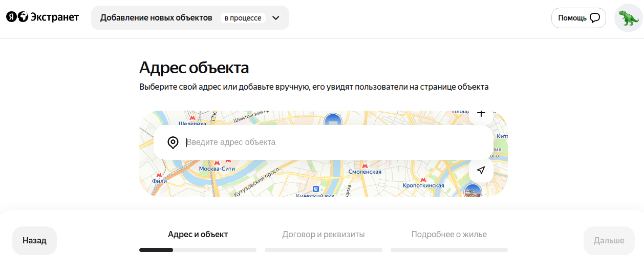The width and height of the screenshot is (644, 271).
Task: Click the location pin icon in address field
Action: (173, 142)
